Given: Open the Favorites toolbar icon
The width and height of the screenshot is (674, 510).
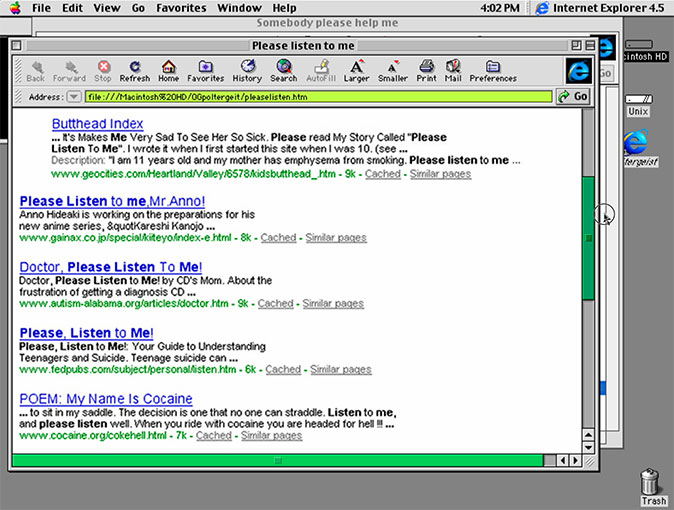Looking at the screenshot, I should point(206,70).
